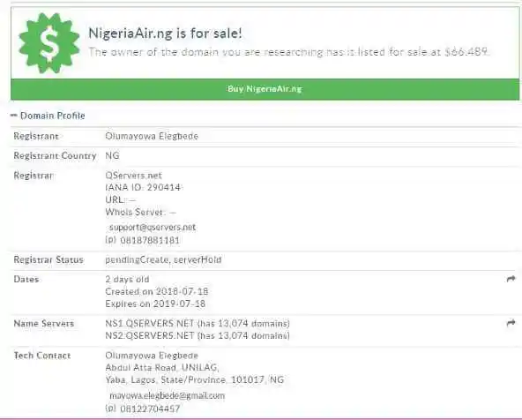The width and height of the screenshot is (522, 420).
Task: Click the Registrant Country label
Action: tap(55, 155)
